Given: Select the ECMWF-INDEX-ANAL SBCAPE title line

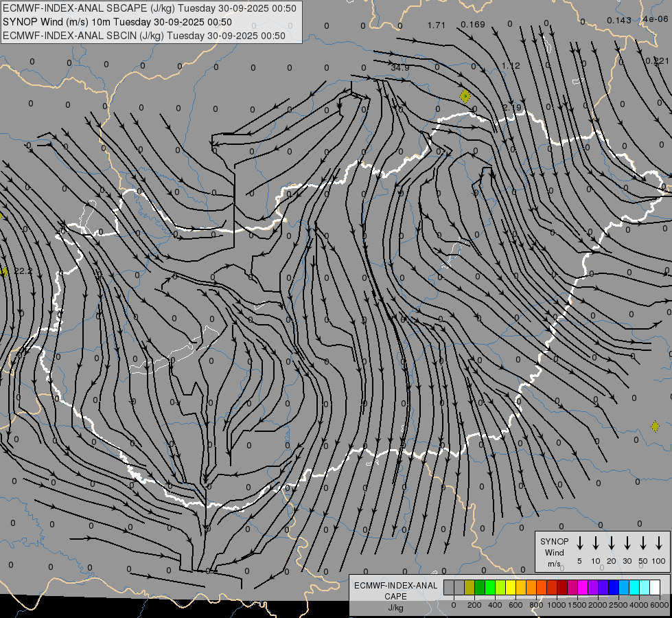Looking at the screenshot, I should 150,8.
